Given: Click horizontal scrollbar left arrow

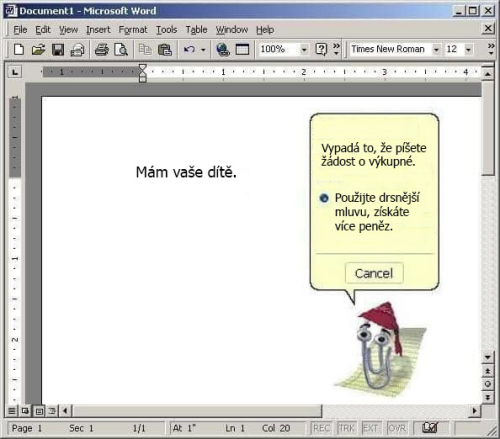Looking at the screenshot, I should [x=65, y=411].
